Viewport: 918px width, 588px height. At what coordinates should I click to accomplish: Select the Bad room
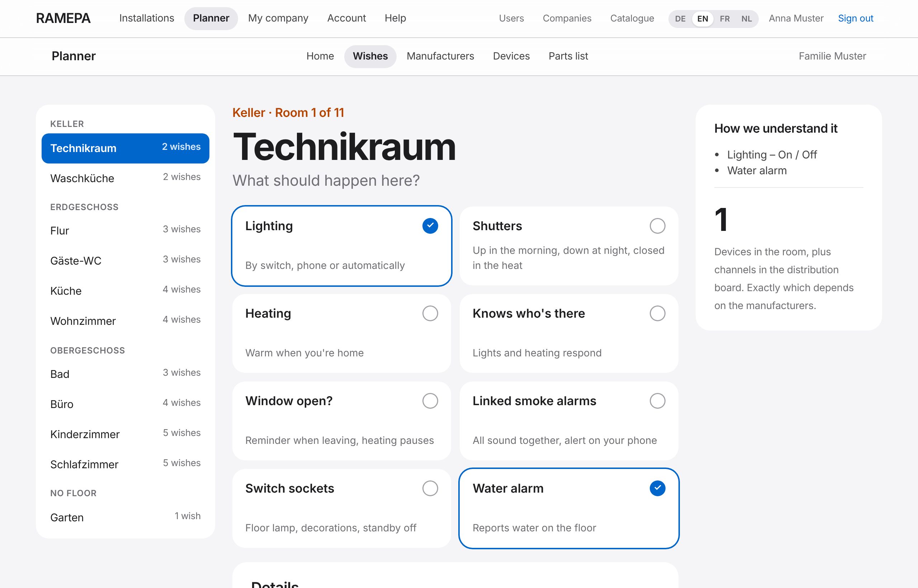[125, 374]
